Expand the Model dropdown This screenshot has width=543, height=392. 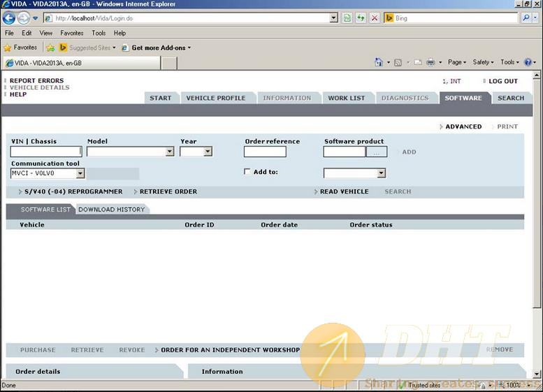pos(170,152)
